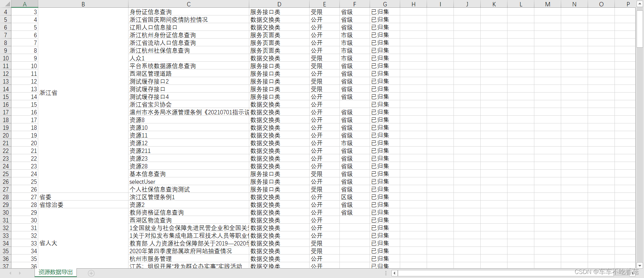644x278 pixels.
Task: Select column E header
Action: [324, 4]
